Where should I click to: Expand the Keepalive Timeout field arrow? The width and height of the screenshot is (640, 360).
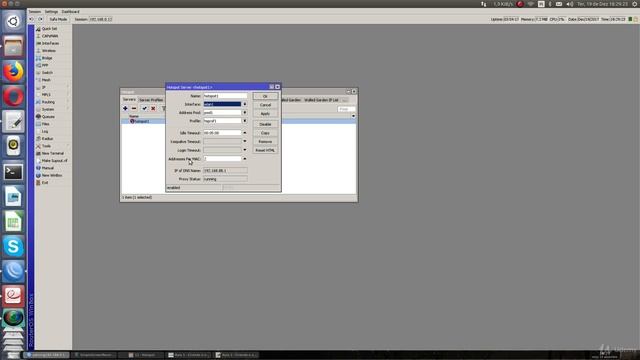pyautogui.click(x=245, y=141)
